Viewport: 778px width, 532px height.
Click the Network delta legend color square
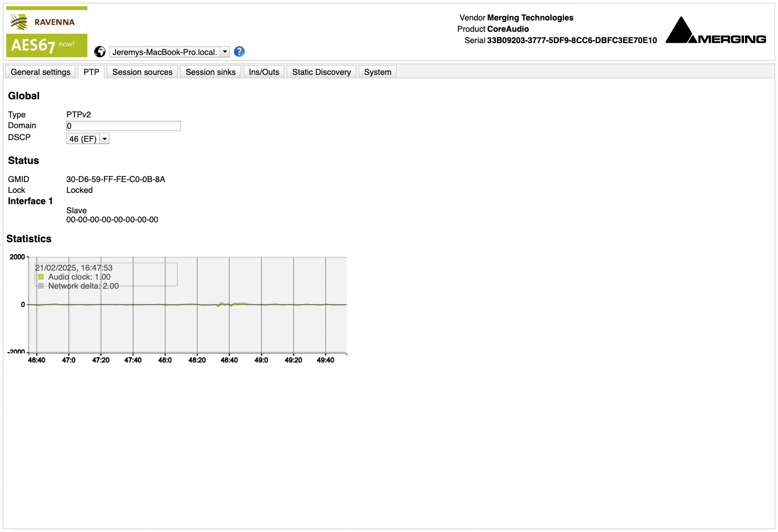coord(41,286)
